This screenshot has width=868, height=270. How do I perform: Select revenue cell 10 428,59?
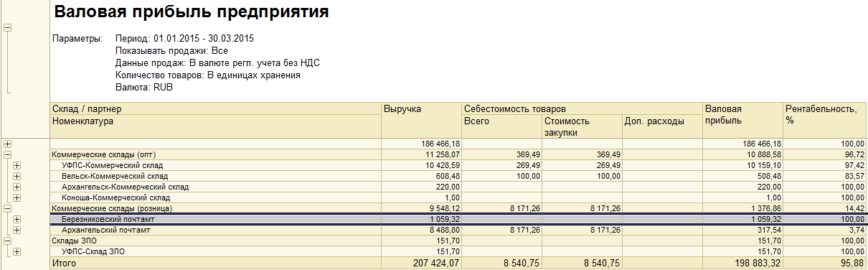point(422,165)
